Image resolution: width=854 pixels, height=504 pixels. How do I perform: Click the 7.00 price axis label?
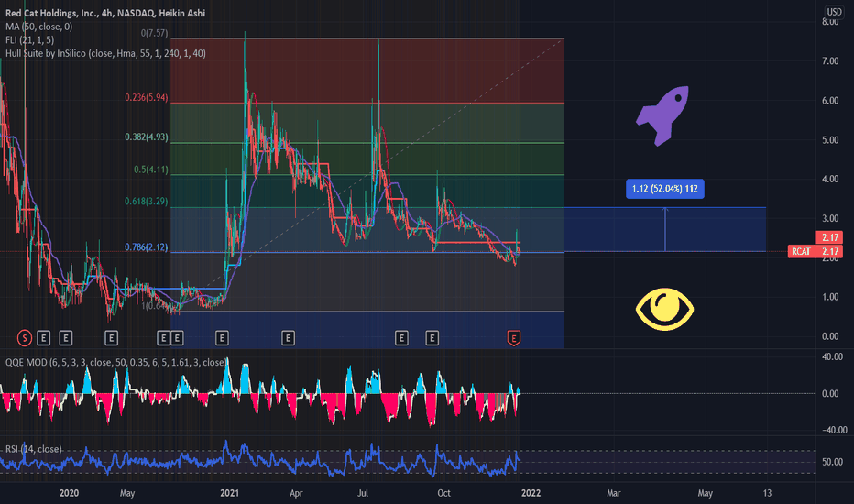coord(830,61)
